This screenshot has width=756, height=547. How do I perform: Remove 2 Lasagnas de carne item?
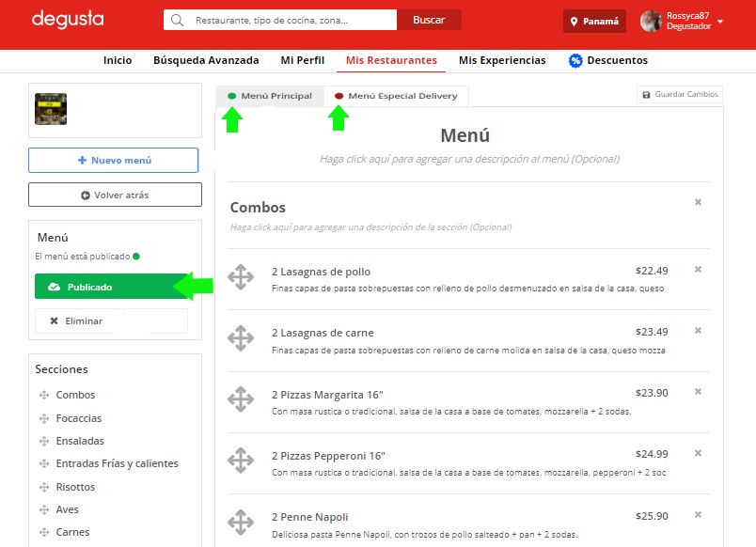click(698, 331)
